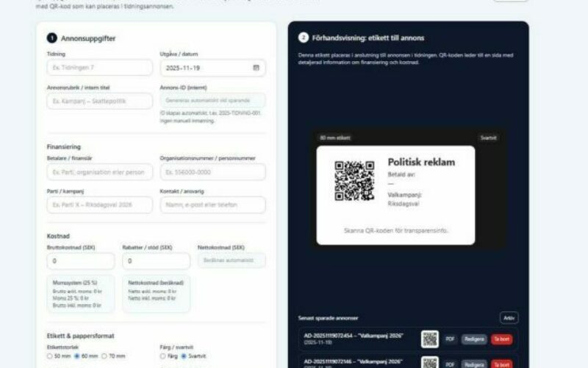Open the Arkiv button above saved ads
This screenshot has width=588, height=368.
coord(509,318)
